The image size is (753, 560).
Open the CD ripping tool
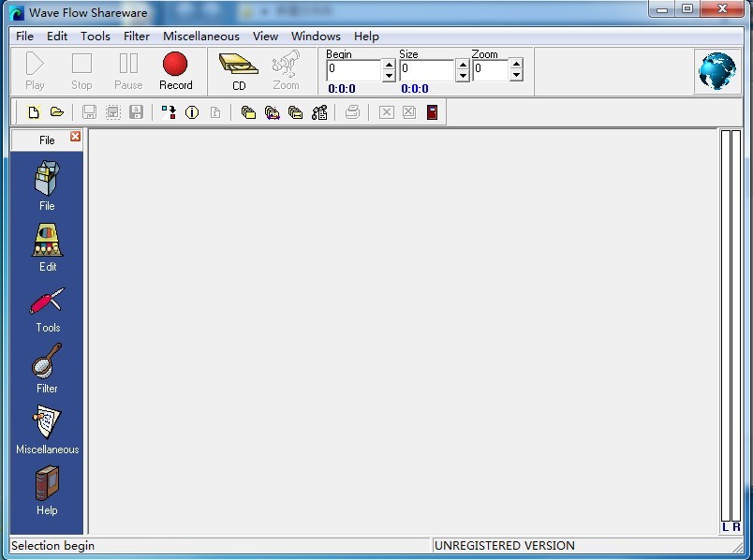point(239,70)
